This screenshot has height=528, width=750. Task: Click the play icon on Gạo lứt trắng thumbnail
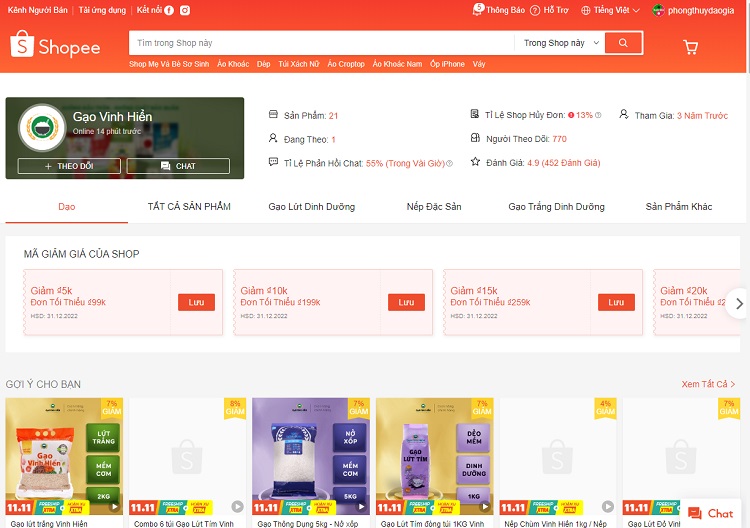coord(115,506)
